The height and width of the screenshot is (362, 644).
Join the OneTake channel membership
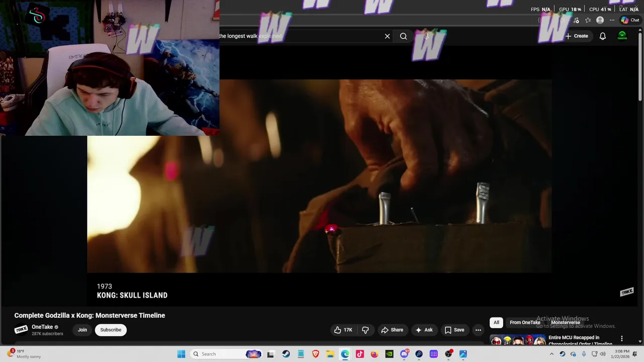click(83, 330)
